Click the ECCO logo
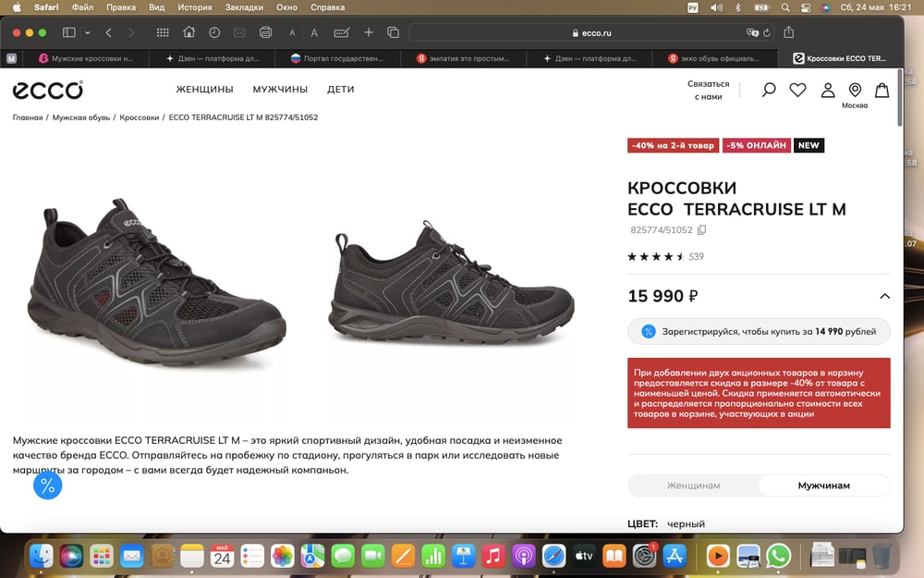This screenshot has height=578, width=924. pyautogui.click(x=47, y=90)
